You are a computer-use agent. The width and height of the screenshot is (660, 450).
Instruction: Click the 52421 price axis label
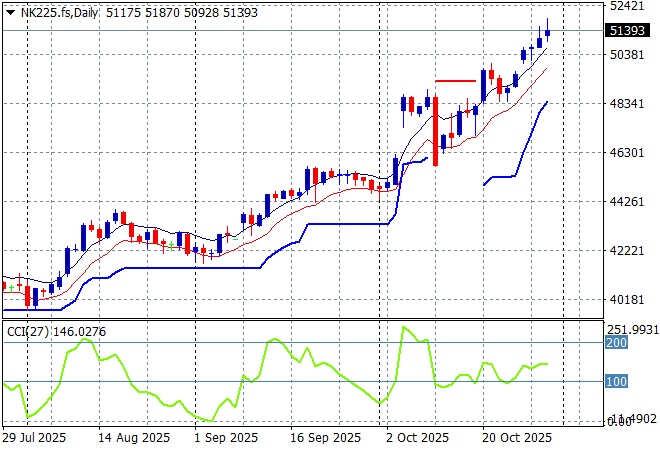(625, 6)
